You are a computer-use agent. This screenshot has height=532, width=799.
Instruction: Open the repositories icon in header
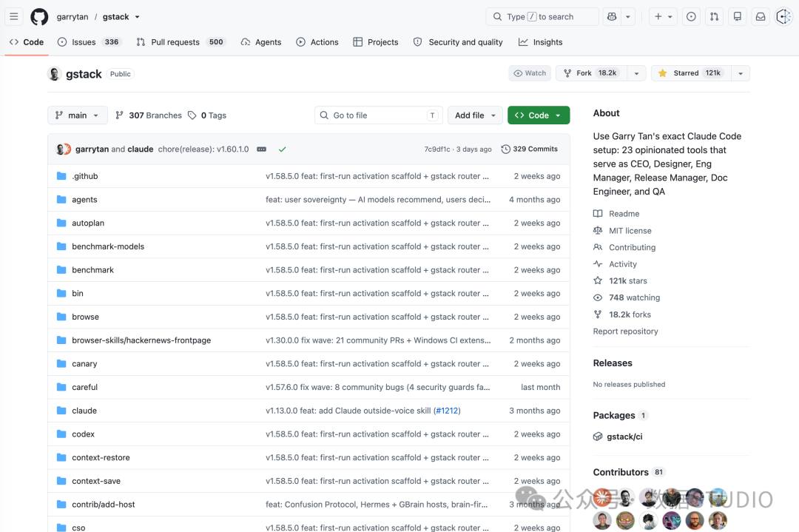point(738,17)
